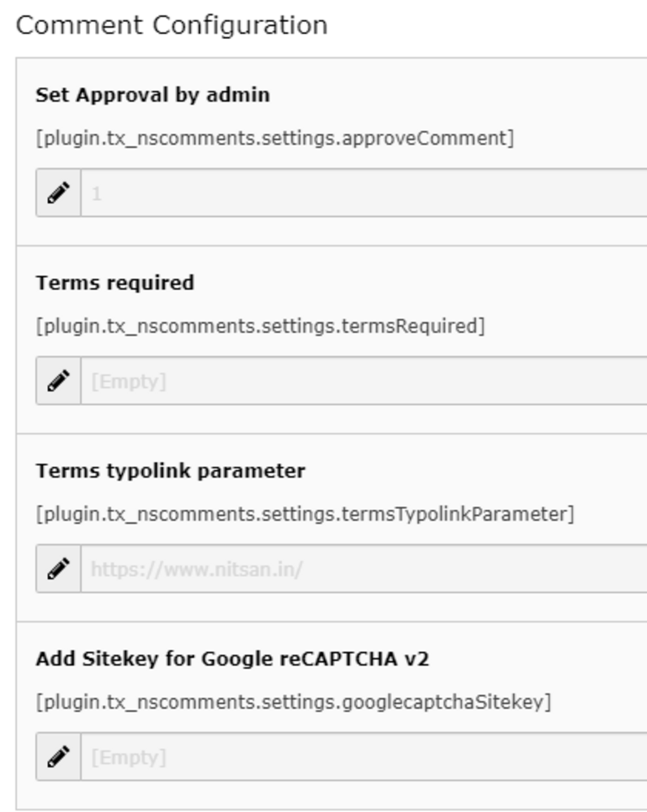
Task: Select the Terms typolink parameter input field
Action: coord(364,568)
